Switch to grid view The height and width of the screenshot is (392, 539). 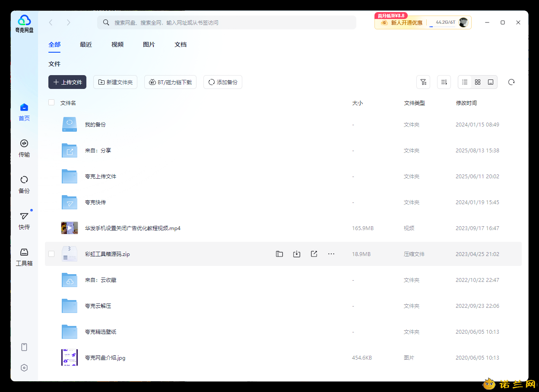478,82
